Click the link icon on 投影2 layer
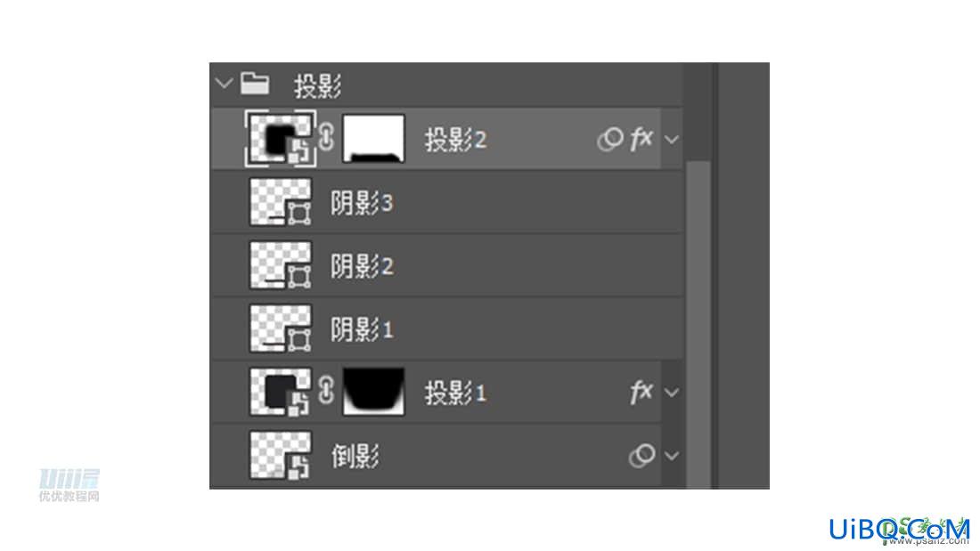980x551 pixels. pos(326,137)
